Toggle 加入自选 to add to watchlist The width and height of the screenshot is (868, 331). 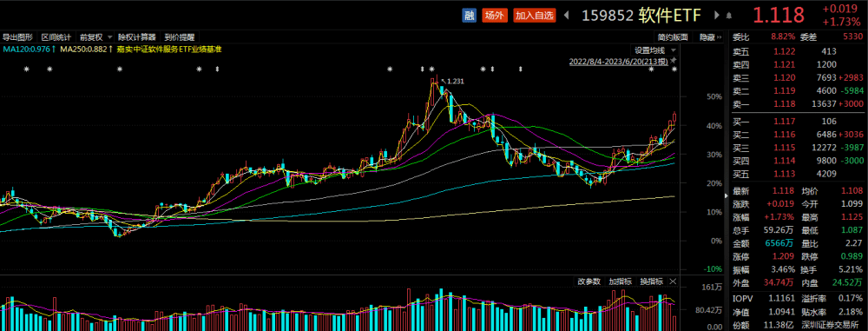(534, 15)
